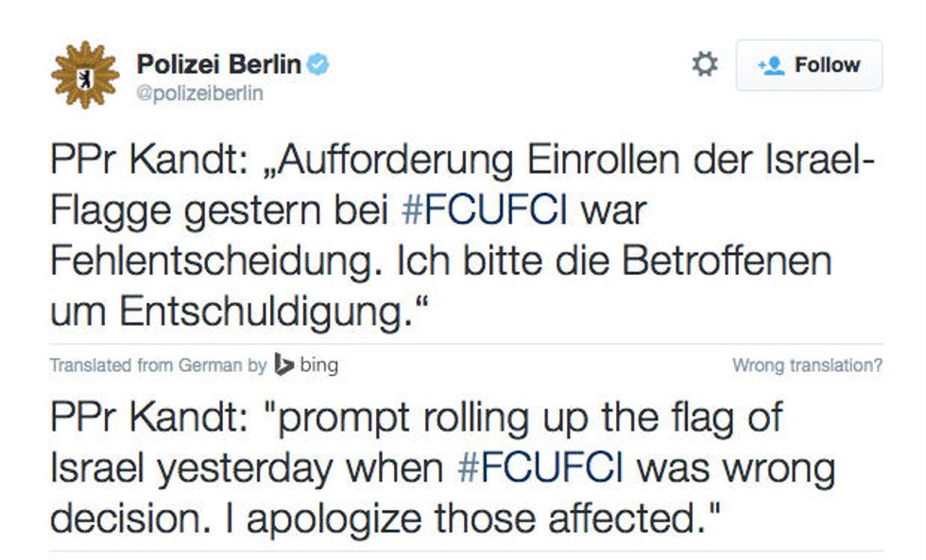Open the gear settings menu
Image resolution: width=926 pixels, height=560 pixels.
(x=705, y=63)
